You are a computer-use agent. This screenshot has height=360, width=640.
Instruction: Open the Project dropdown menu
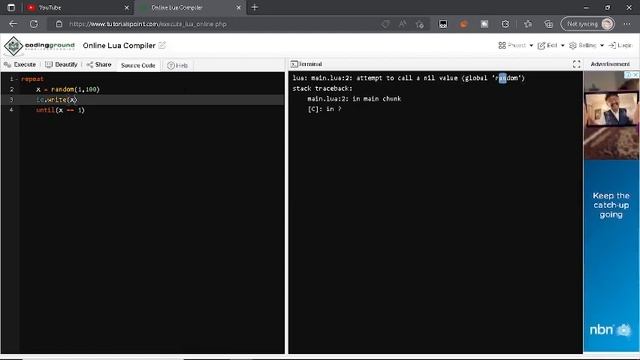[516, 45]
